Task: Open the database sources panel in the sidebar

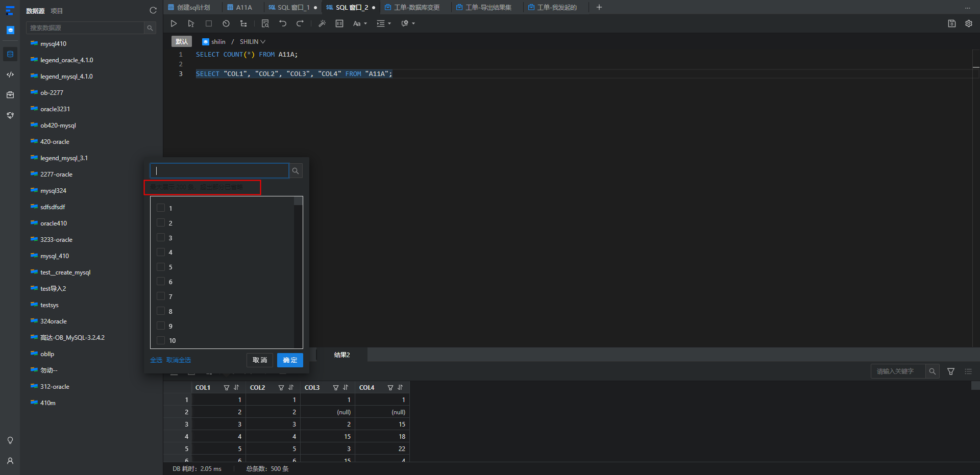Action: click(10, 54)
